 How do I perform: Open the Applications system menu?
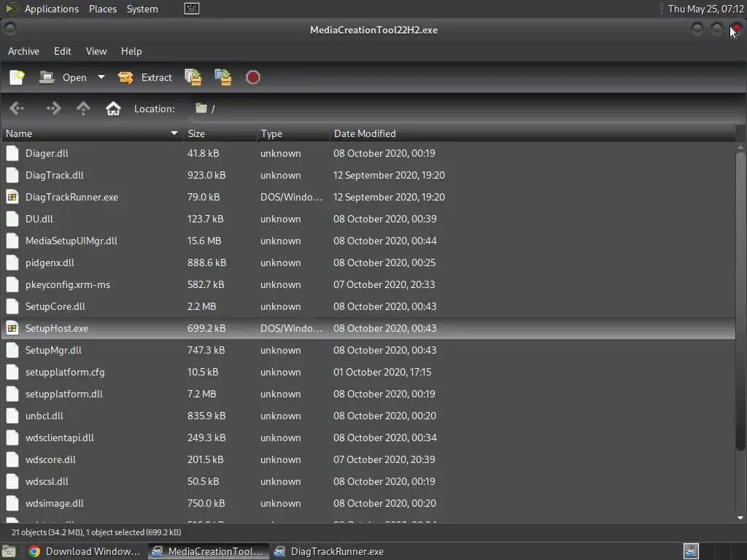point(52,9)
